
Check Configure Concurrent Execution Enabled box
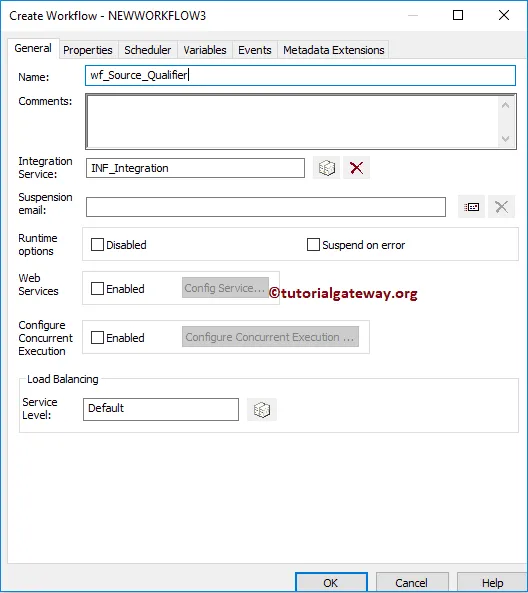[97, 337]
